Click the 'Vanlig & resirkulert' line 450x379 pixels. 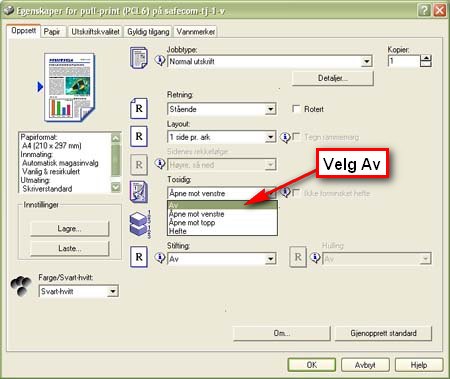click(51, 171)
